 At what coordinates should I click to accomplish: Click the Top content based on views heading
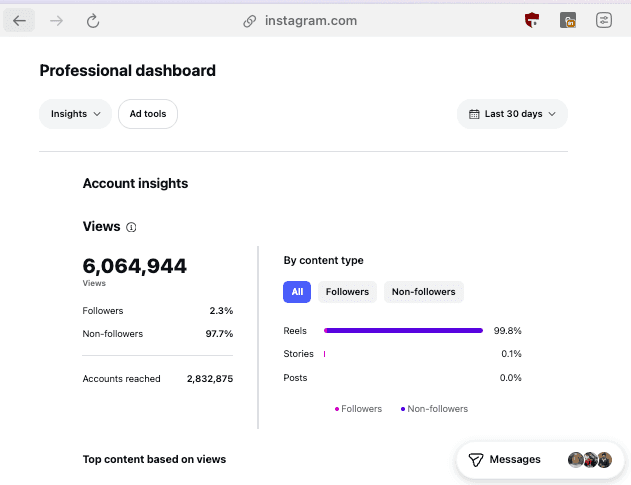coord(154,459)
